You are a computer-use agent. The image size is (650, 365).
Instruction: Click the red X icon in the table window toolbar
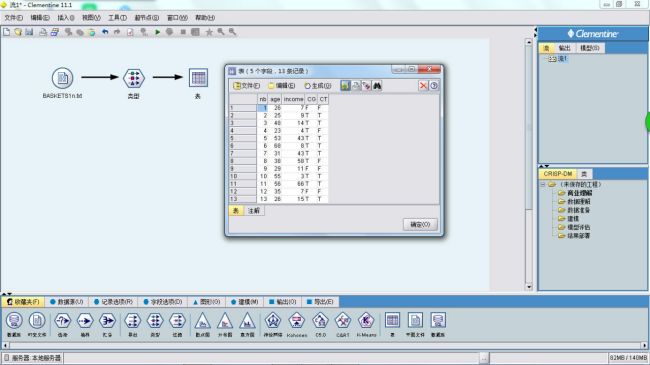[x=423, y=86]
